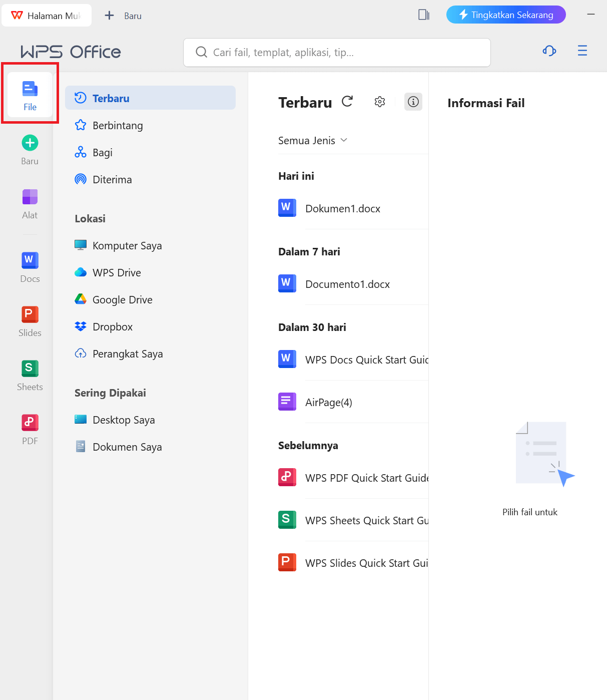Expand the Semua Jenis file type dropdown
Viewport: 607px width, 700px height.
coord(312,140)
